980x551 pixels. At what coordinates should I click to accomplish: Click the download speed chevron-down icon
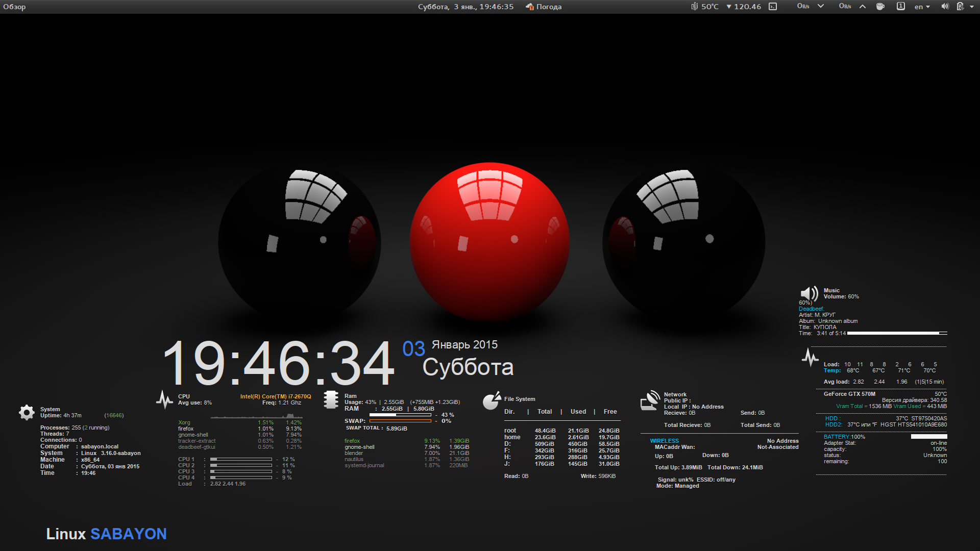point(821,7)
